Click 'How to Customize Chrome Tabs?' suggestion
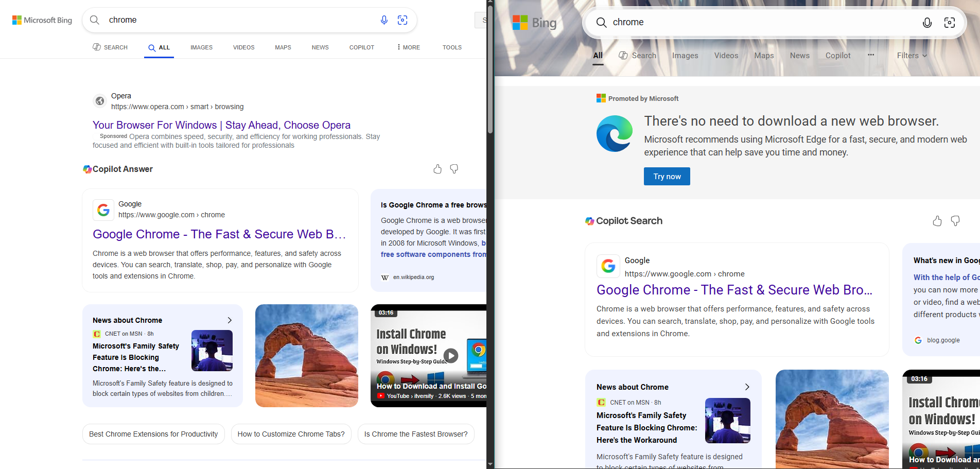Image resolution: width=980 pixels, height=469 pixels. [291, 434]
